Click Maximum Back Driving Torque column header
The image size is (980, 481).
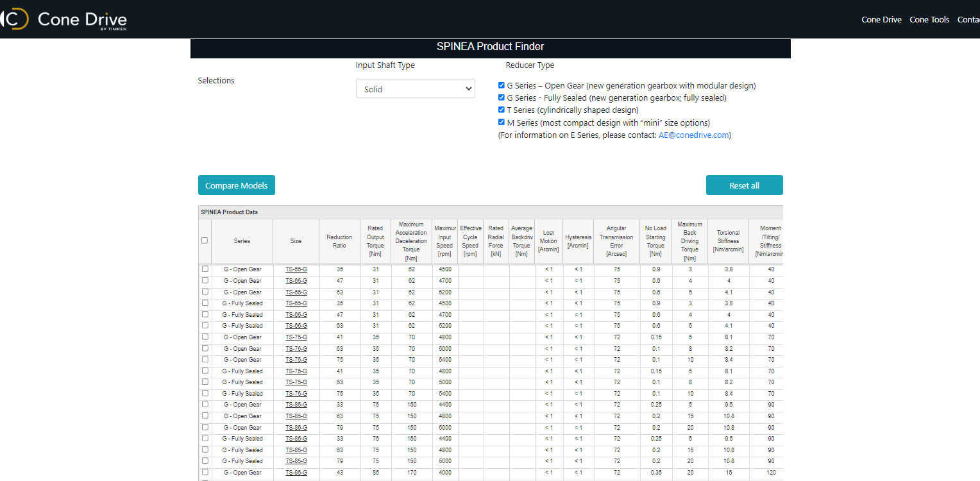[x=690, y=241]
